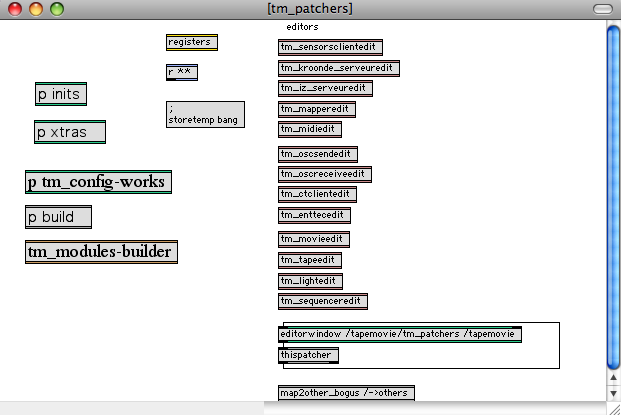Select the tm_kroonde_serveuredit object
This screenshot has height=415, width=621.
click(x=339, y=68)
